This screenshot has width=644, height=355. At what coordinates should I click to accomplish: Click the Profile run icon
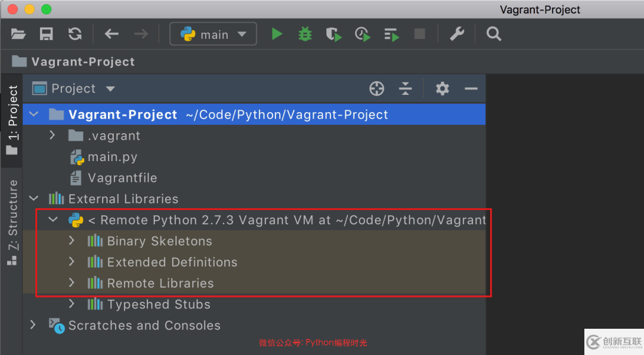(x=363, y=34)
